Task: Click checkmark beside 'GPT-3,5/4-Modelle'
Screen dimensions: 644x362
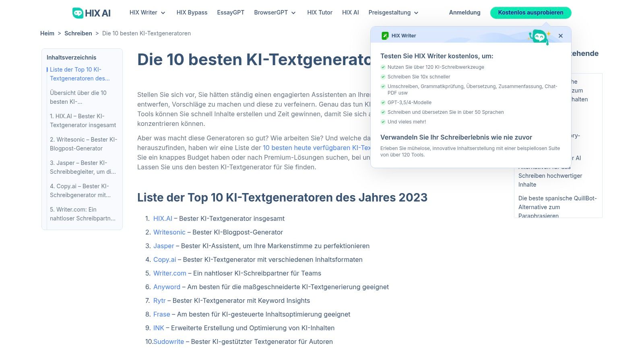Action: pyautogui.click(x=383, y=103)
